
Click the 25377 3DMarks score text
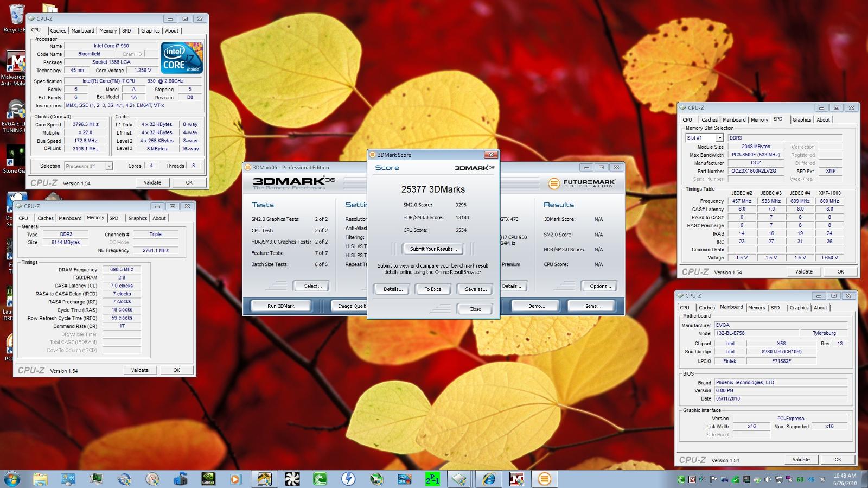tap(433, 189)
